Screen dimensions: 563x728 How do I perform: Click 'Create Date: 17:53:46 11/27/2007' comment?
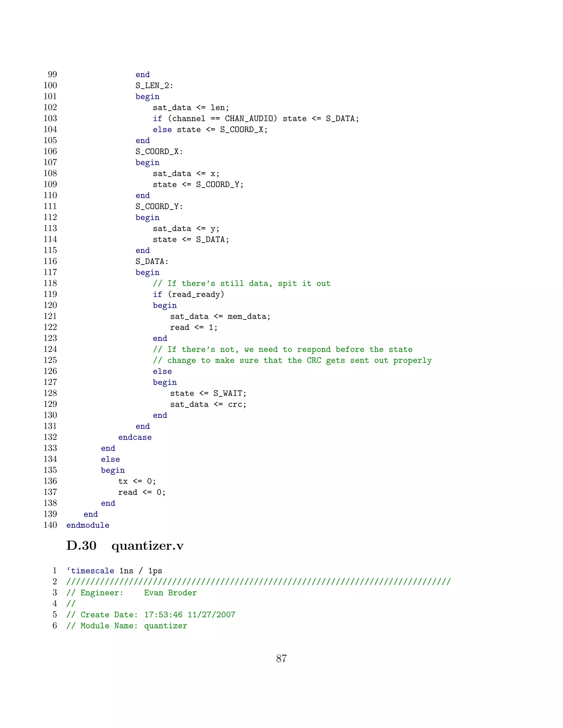pos(151,615)
